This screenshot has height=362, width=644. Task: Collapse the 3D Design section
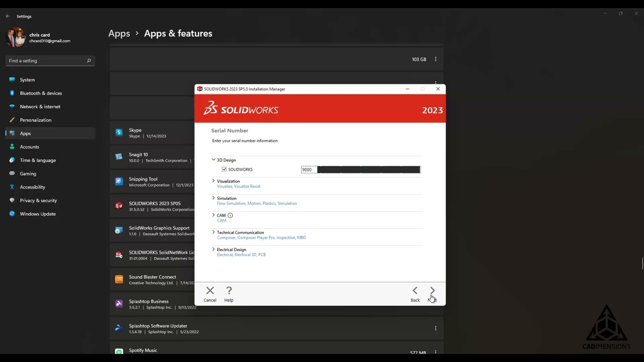tap(213, 160)
